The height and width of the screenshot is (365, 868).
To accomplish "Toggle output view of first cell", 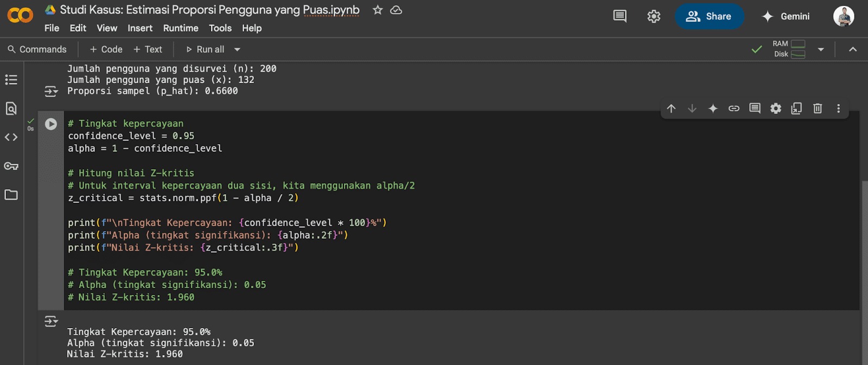I will pos(51,91).
